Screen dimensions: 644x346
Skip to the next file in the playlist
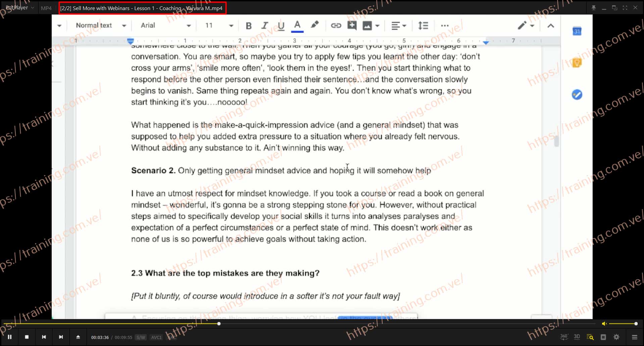click(61, 337)
